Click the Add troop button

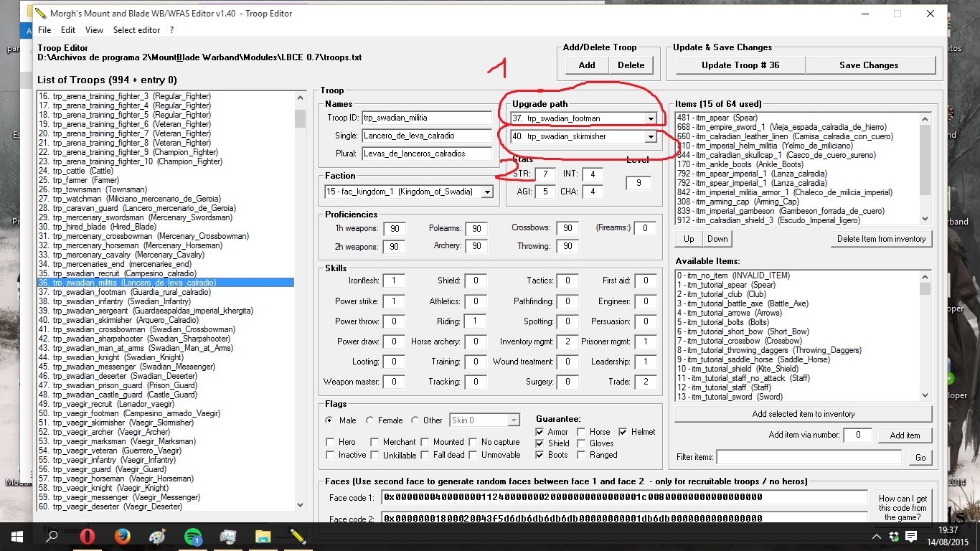(x=587, y=65)
